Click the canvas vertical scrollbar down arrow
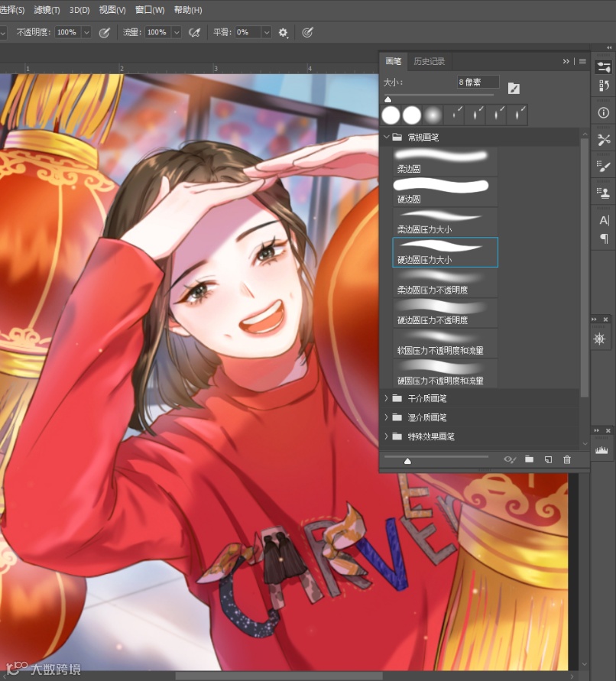The height and width of the screenshot is (681, 616). [585, 664]
